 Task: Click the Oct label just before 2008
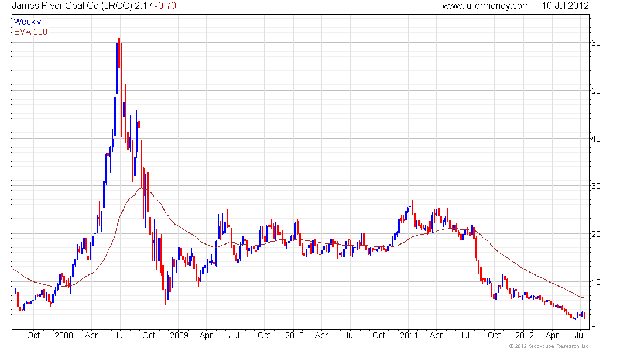(33, 335)
